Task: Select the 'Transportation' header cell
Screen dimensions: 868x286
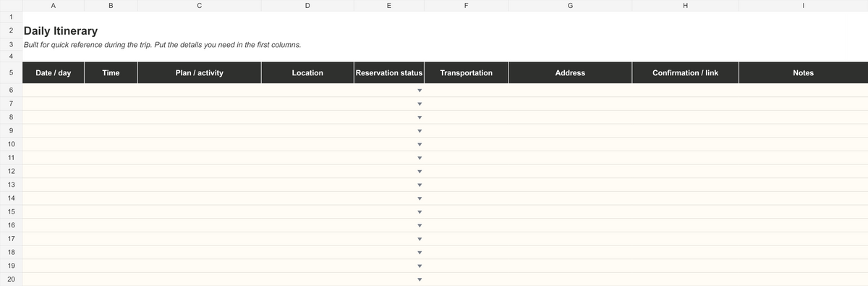Action: 467,73
